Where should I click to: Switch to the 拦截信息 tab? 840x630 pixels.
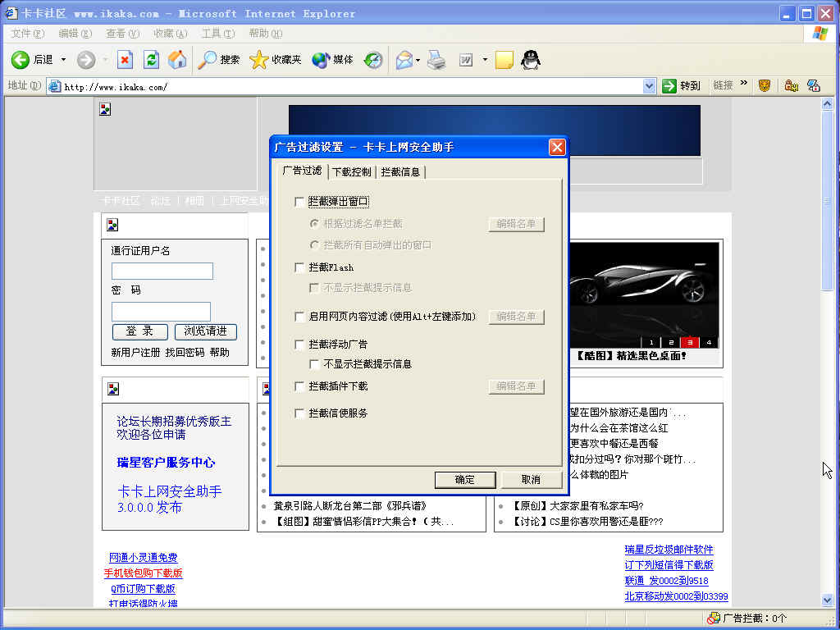tap(400, 172)
